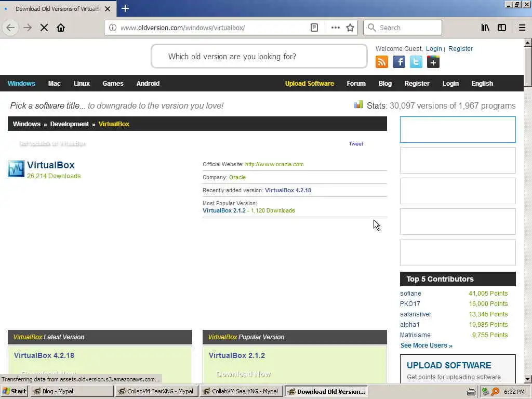
Task: Click Development in the breadcrumb
Action: (x=70, y=124)
